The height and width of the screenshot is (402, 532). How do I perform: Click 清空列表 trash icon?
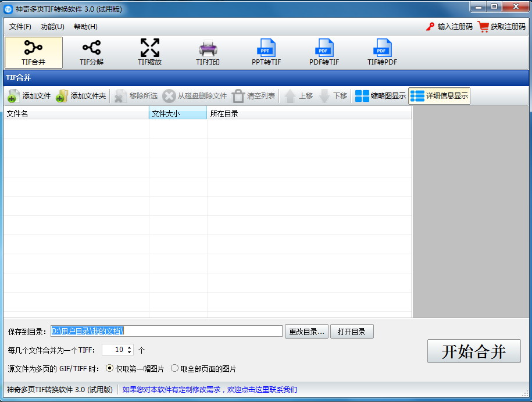click(x=238, y=96)
